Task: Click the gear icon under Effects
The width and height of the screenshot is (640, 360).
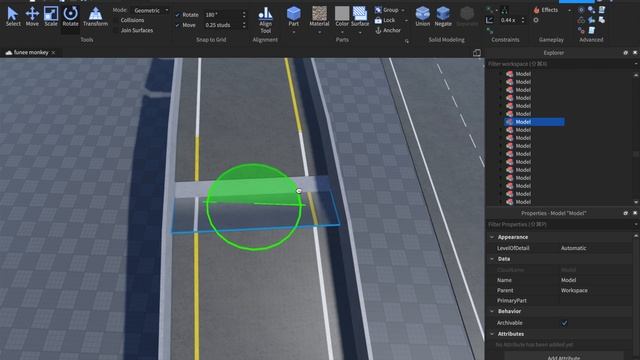Action: coord(536,20)
